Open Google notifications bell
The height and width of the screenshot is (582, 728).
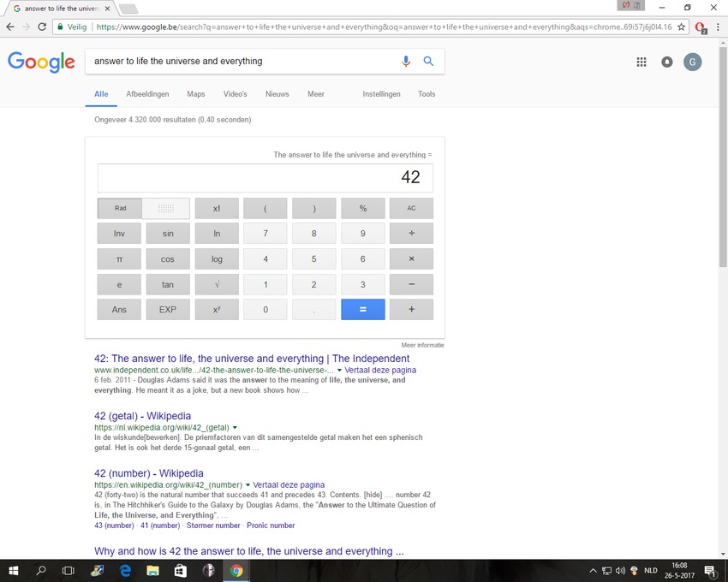[666, 62]
